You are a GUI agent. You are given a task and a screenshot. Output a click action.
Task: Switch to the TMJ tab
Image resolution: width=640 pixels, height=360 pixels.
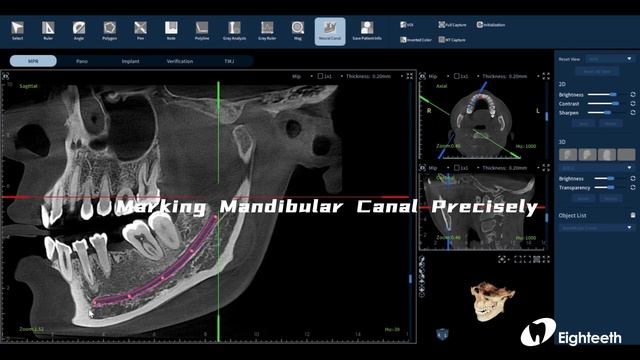229,61
